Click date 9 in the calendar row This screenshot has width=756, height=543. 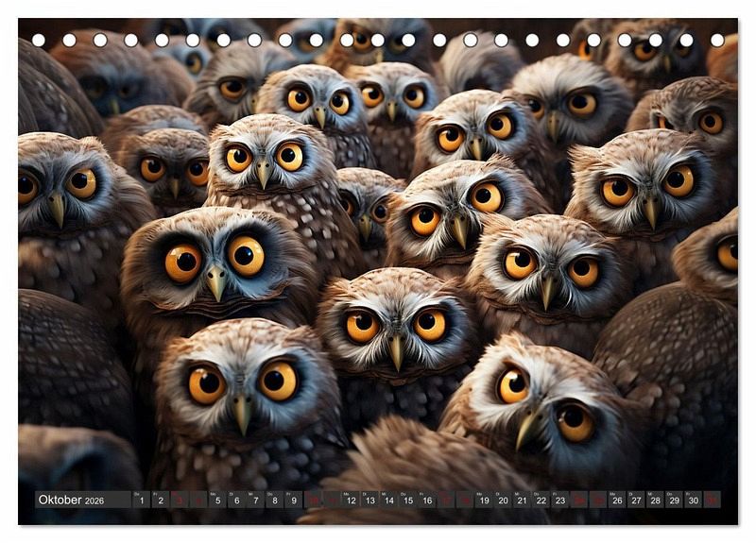click(x=293, y=500)
